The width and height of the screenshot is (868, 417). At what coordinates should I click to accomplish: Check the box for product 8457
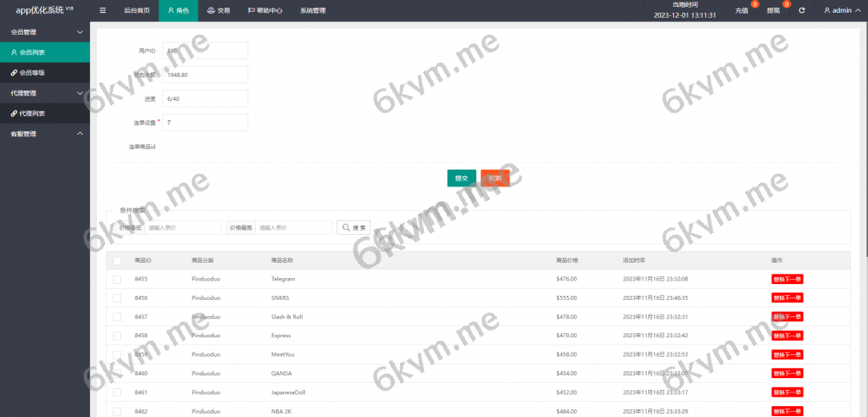[x=117, y=316]
